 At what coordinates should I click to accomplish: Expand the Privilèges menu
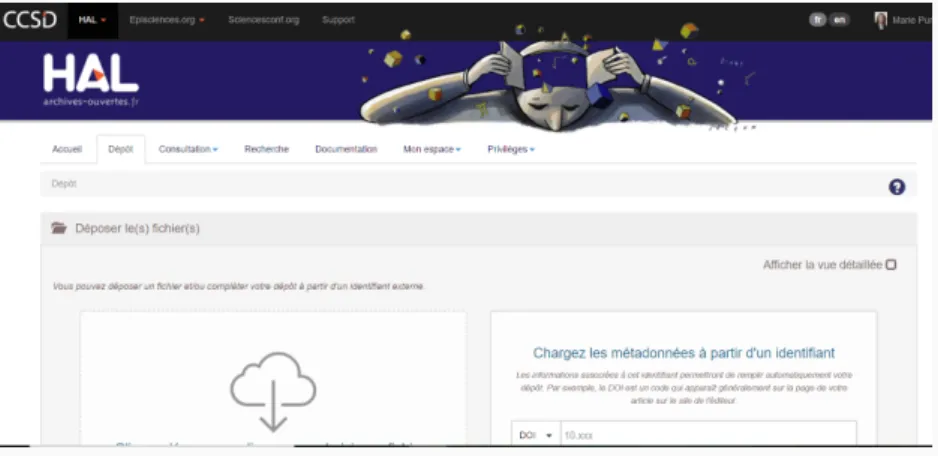point(511,150)
